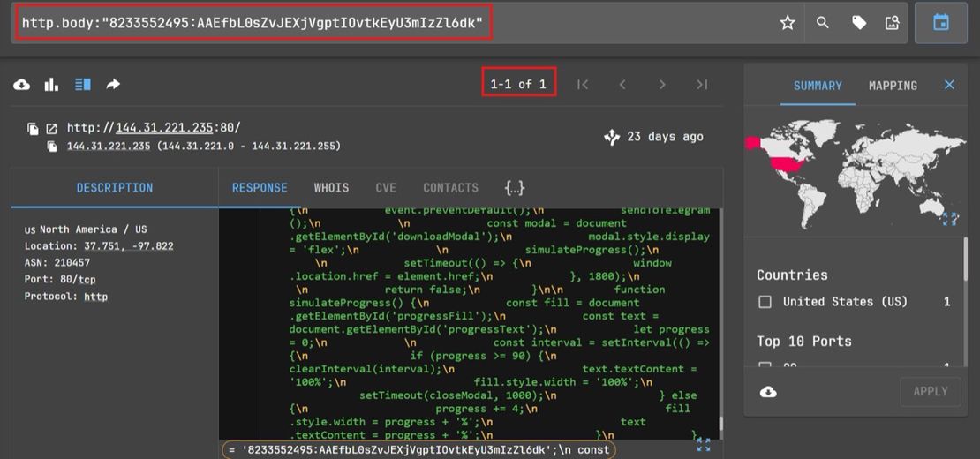Screen dimensions: 980x459
Task: Open the bar chart statistics view
Action: 51,85
